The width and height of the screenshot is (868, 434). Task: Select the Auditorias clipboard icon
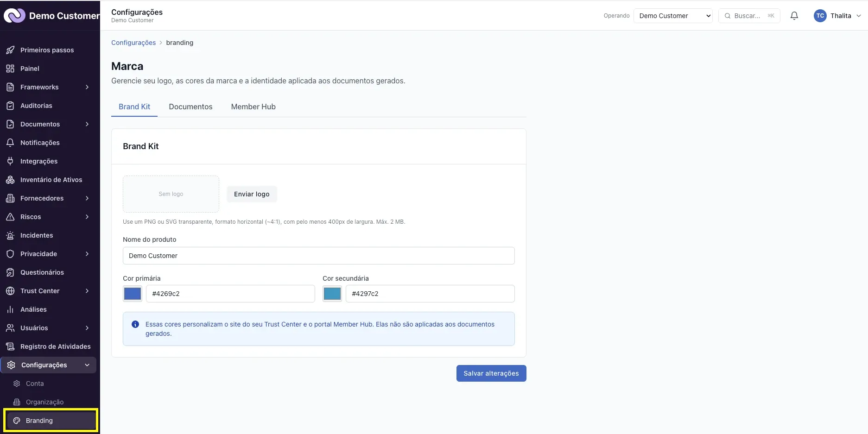(x=10, y=106)
